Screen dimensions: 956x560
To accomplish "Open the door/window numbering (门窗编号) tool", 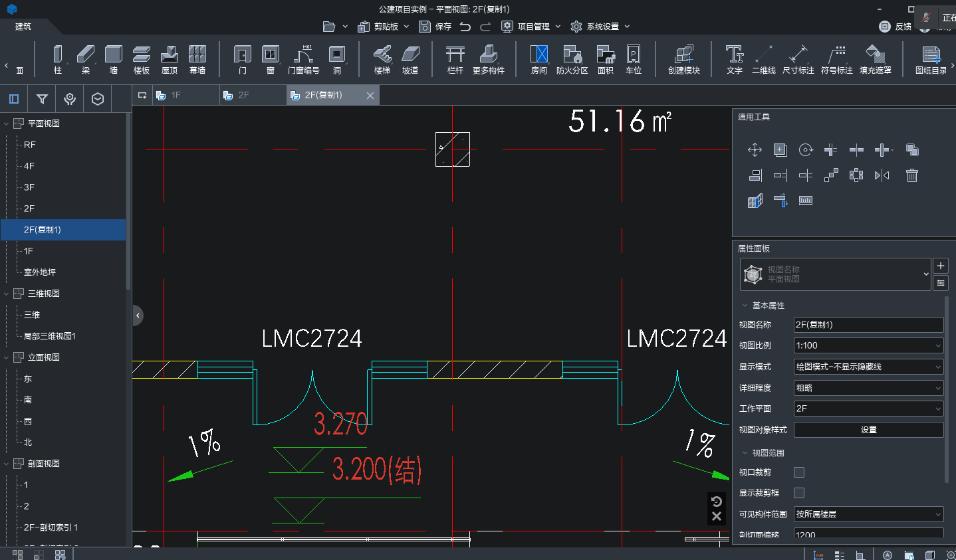I will [304, 59].
